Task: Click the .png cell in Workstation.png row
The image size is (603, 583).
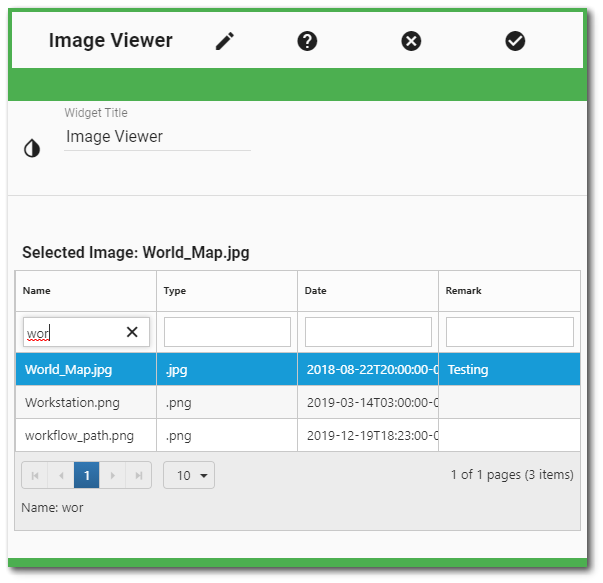Action: pos(227,403)
